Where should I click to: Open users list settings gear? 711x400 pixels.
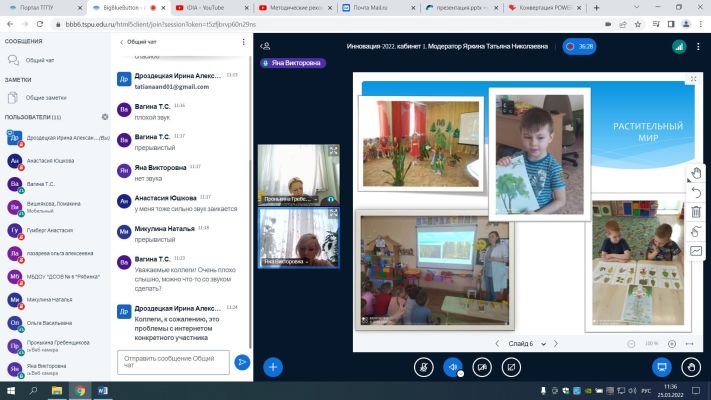[x=105, y=117]
